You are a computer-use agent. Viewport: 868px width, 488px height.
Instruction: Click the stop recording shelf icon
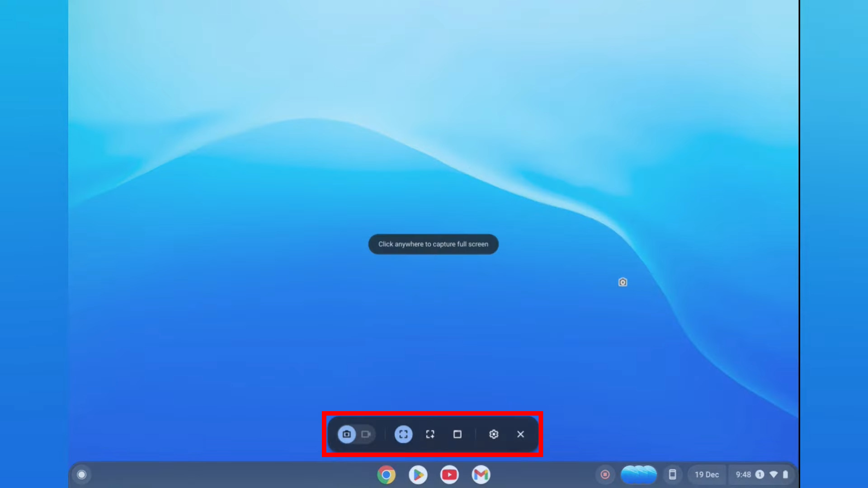605,474
